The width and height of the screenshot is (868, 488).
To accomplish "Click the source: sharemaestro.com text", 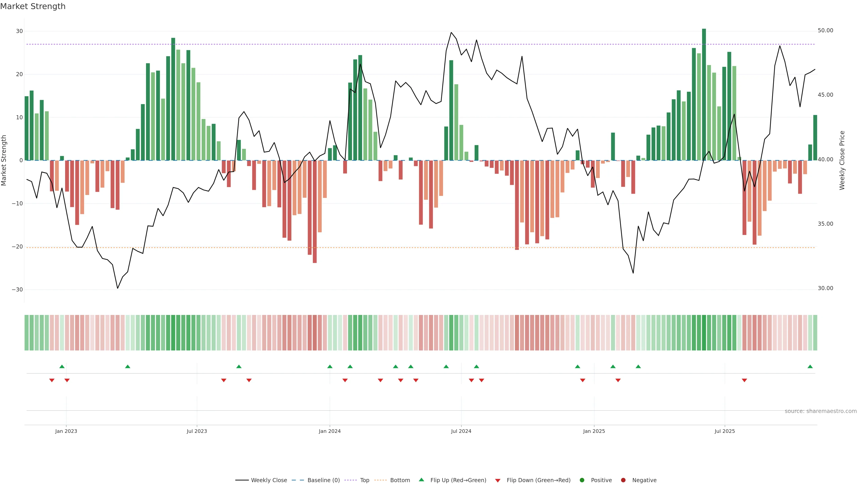I will pos(821,411).
